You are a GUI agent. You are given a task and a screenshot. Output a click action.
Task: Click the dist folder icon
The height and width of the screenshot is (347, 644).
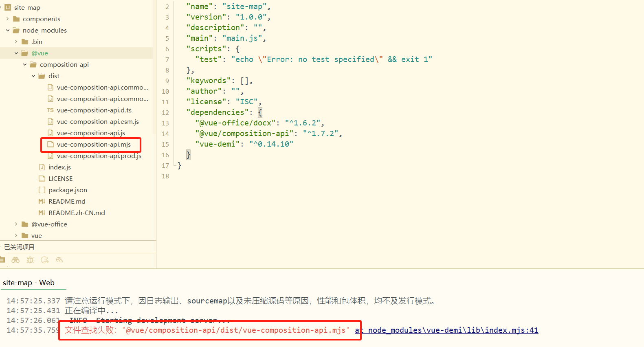coord(42,76)
